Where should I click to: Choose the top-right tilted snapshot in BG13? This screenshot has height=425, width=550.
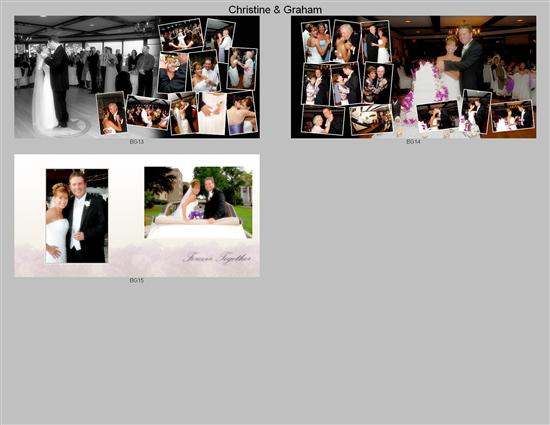pyautogui.click(x=220, y=41)
